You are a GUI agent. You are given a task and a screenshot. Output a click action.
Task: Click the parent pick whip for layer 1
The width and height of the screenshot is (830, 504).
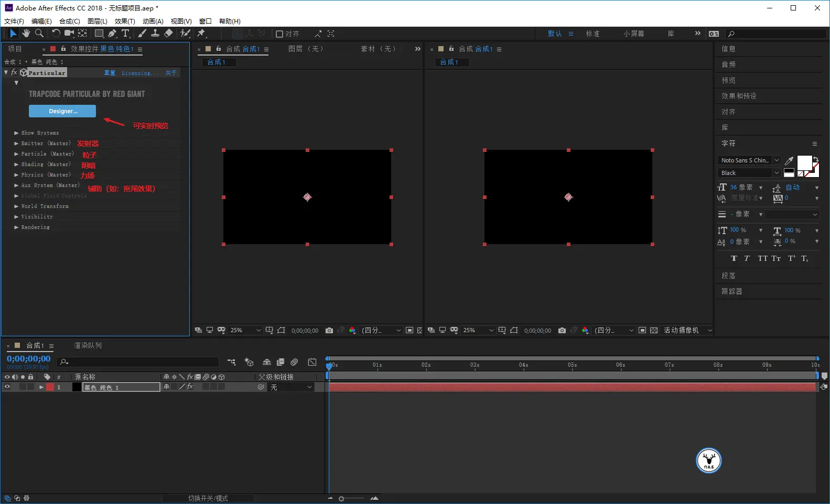(x=261, y=387)
